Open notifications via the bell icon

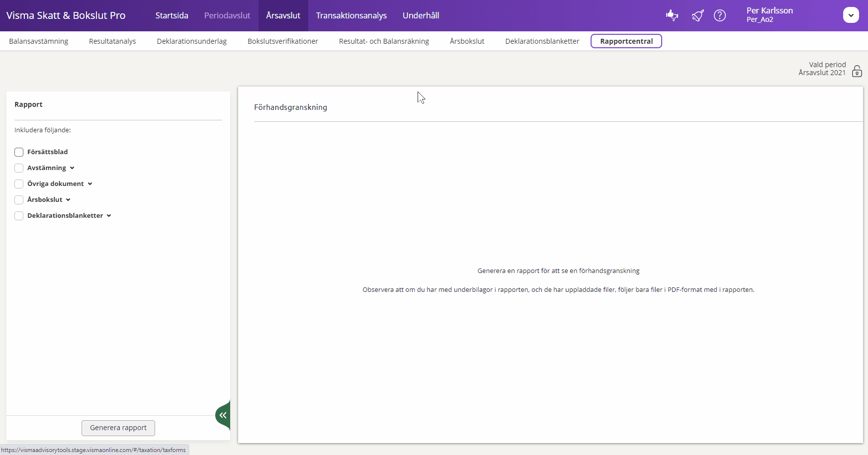click(697, 15)
